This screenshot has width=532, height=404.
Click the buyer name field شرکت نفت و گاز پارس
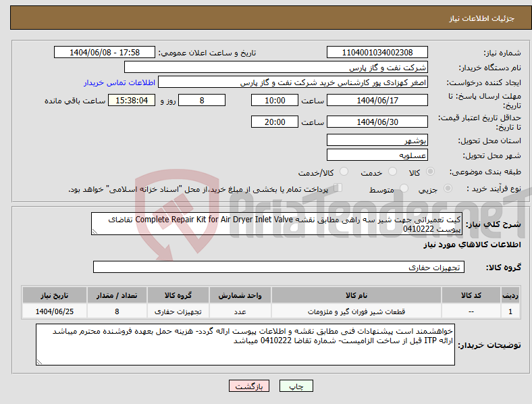click(x=276, y=67)
